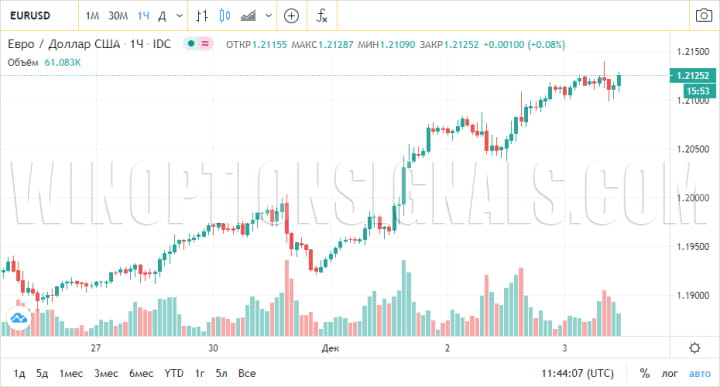
Task: Click the +0.00100 (+0.08%) change value
Action: pyautogui.click(x=524, y=45)
